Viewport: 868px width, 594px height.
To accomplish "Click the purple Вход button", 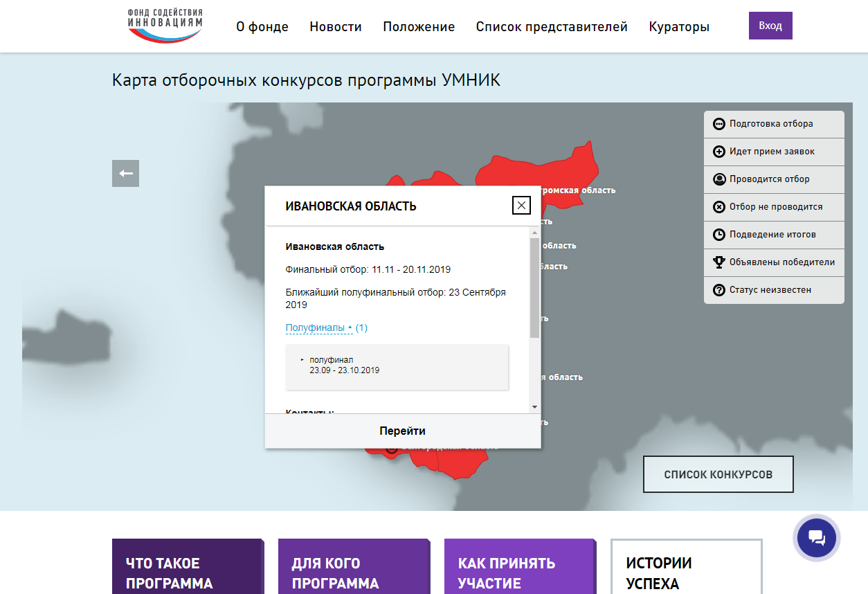I will [x=770, y=26].
